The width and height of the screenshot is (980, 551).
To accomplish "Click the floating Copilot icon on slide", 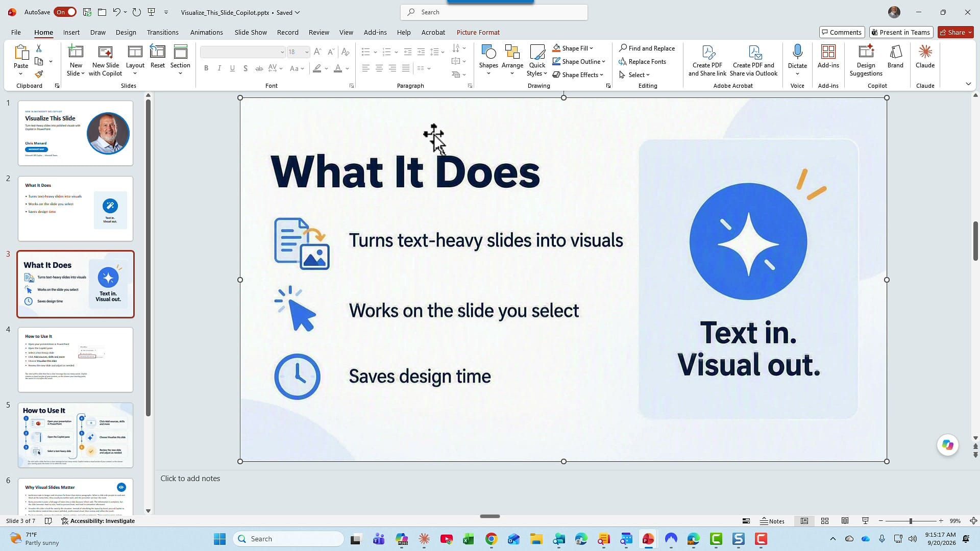I will 948,445.
